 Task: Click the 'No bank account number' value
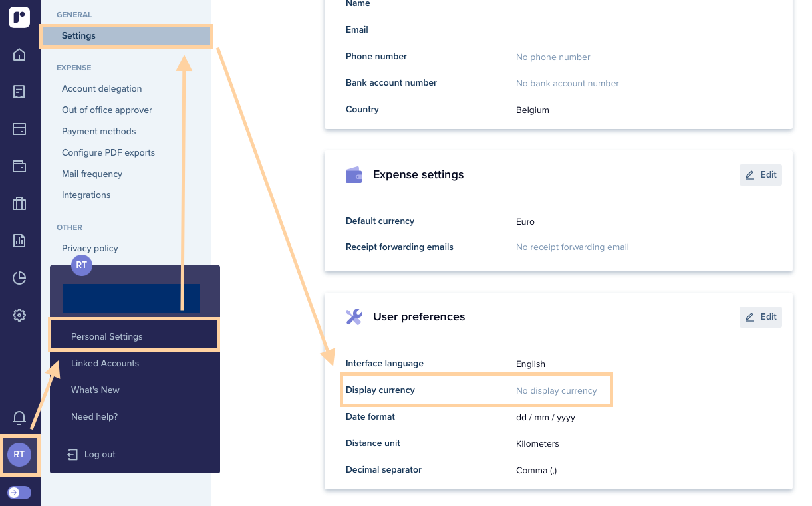(567, 84)
